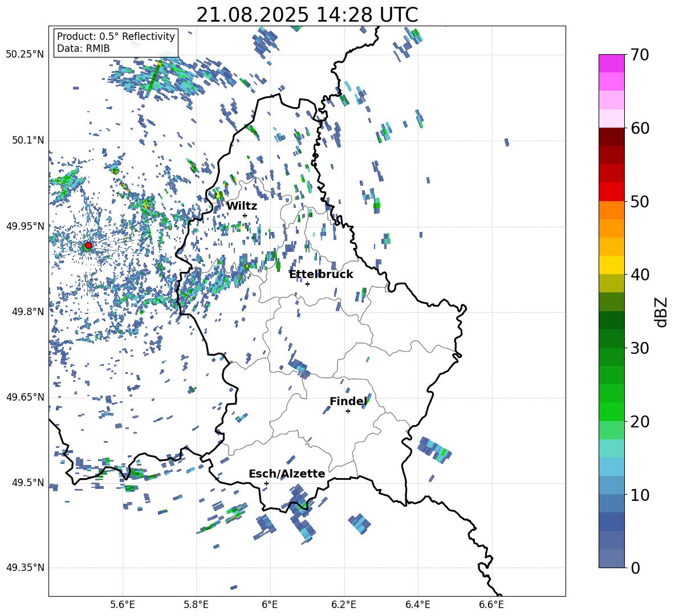Click the Esch/Alzette city label

click(x=287, y=474)
